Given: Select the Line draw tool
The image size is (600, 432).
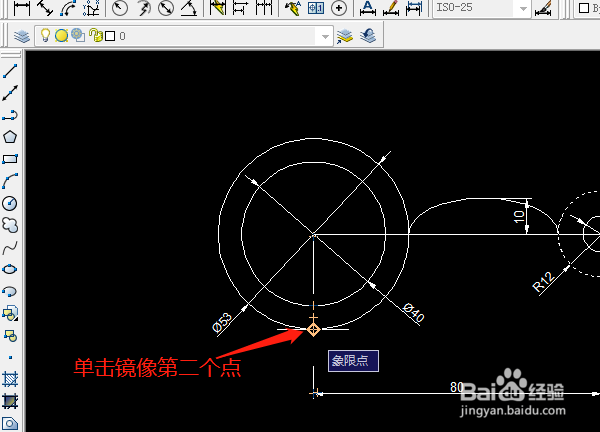Looking at the screenshot, I should (x=10, y=71).
